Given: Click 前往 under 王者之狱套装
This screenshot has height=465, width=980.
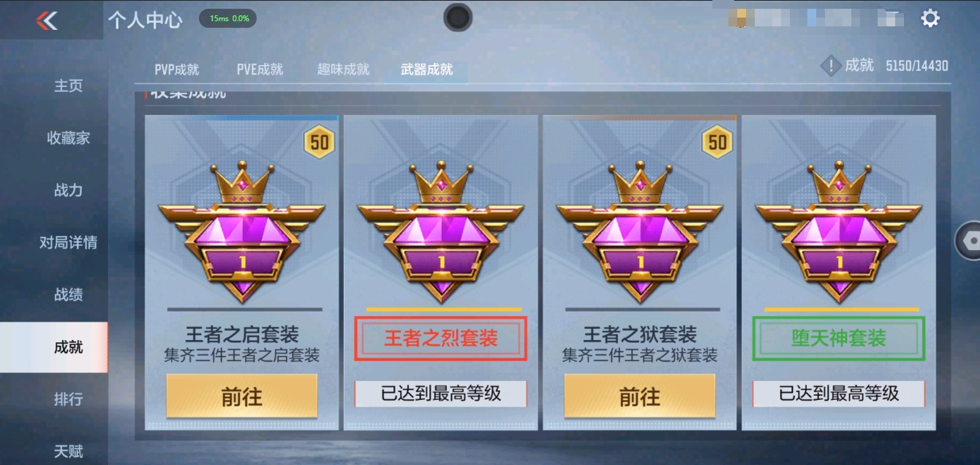Looking at the screenshot, I should tap(640, 396).
